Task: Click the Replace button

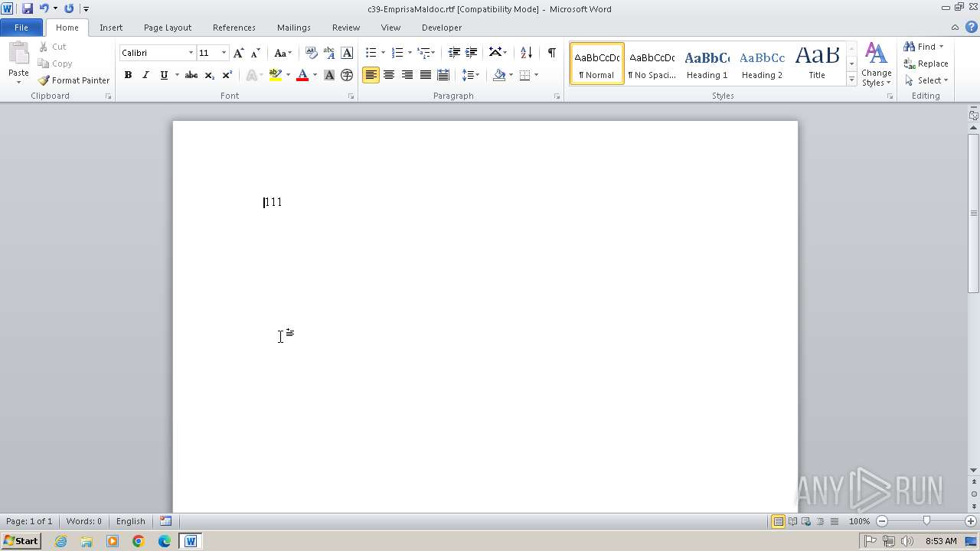Action: coord(926,64)
